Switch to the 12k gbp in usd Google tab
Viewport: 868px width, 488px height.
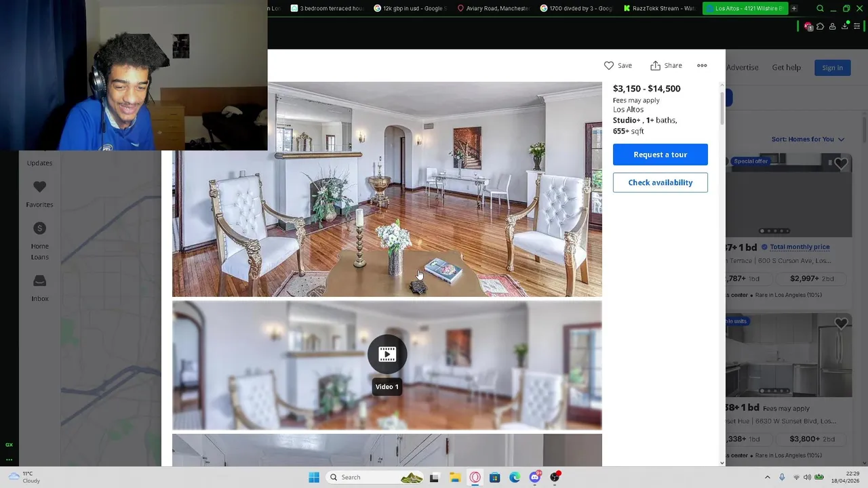coord(410,8)
